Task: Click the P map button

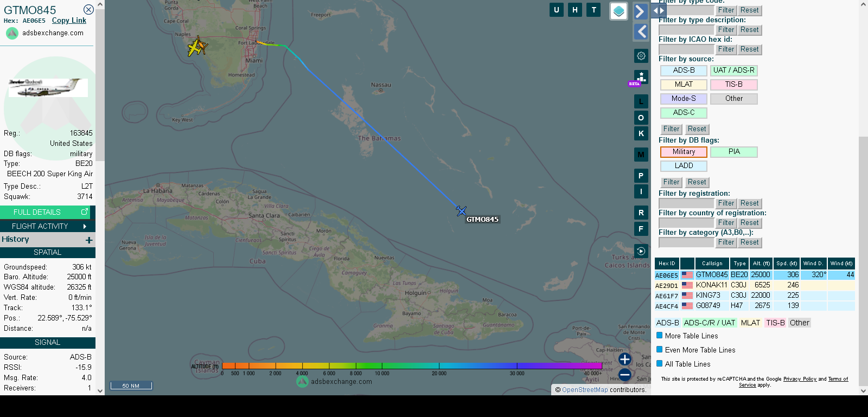Action: (641, 176)
